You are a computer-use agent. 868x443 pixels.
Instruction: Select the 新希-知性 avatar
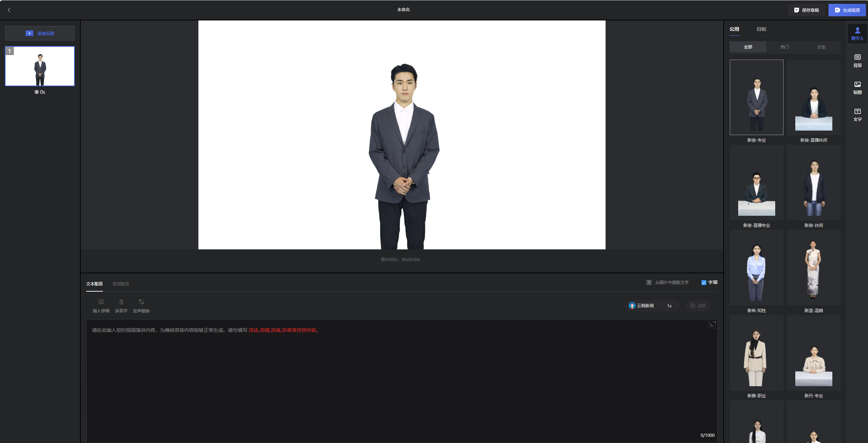(x=757, y=268)
